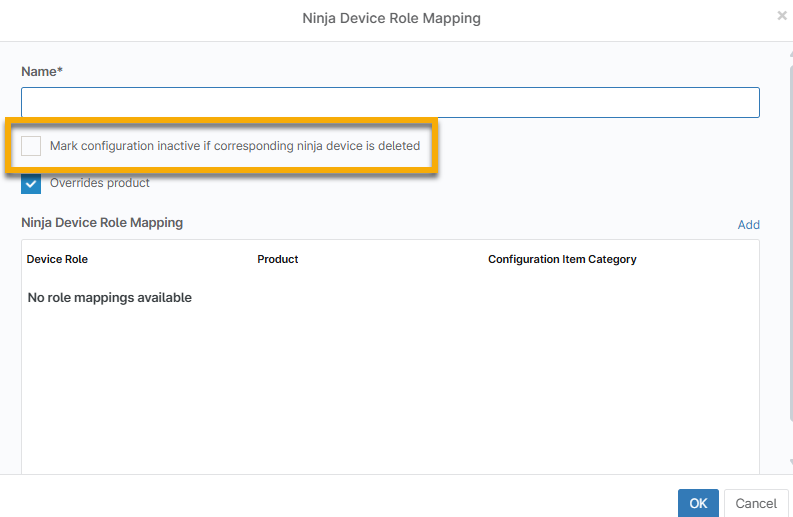
Task: Click the 'Overrides product' label text
Action: click(x=100, y=183)
